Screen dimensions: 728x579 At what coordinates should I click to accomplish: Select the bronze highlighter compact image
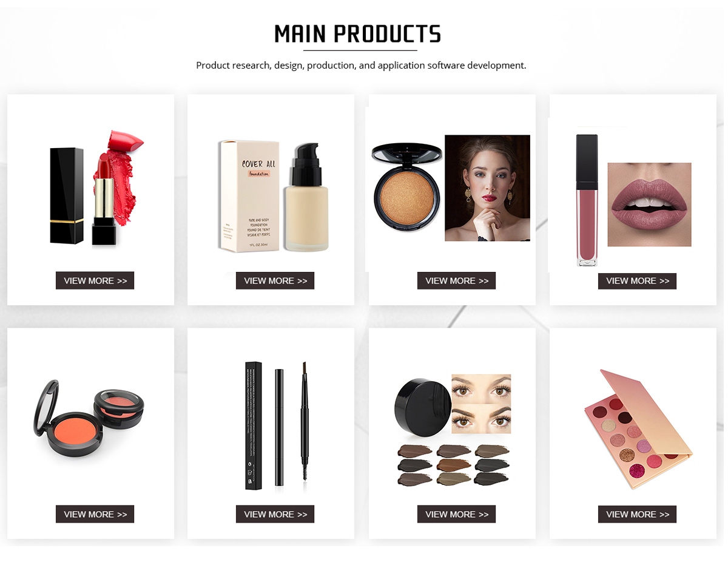click(x=406, y=188)
